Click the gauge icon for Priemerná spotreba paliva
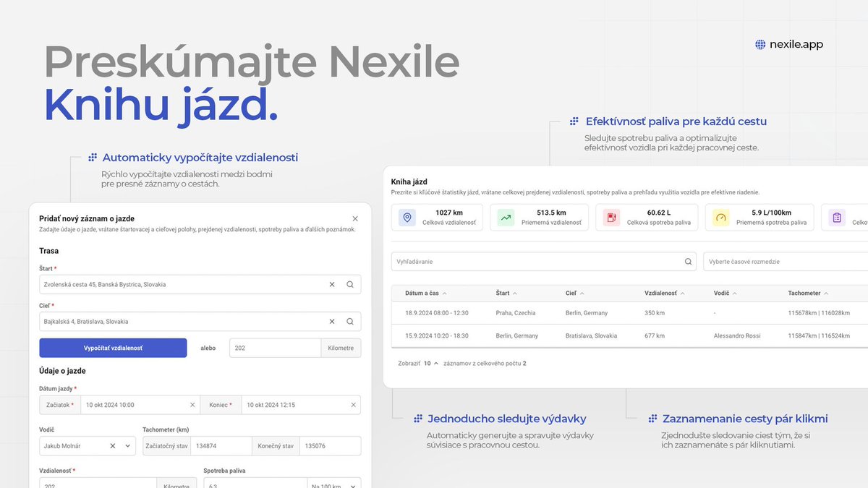 coord(721,218)
